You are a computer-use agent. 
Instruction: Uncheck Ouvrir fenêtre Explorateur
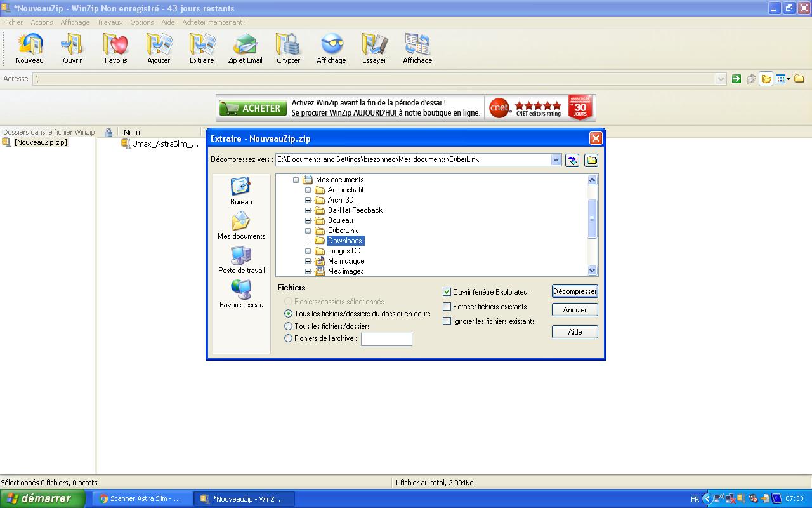(x=447, y=292)
